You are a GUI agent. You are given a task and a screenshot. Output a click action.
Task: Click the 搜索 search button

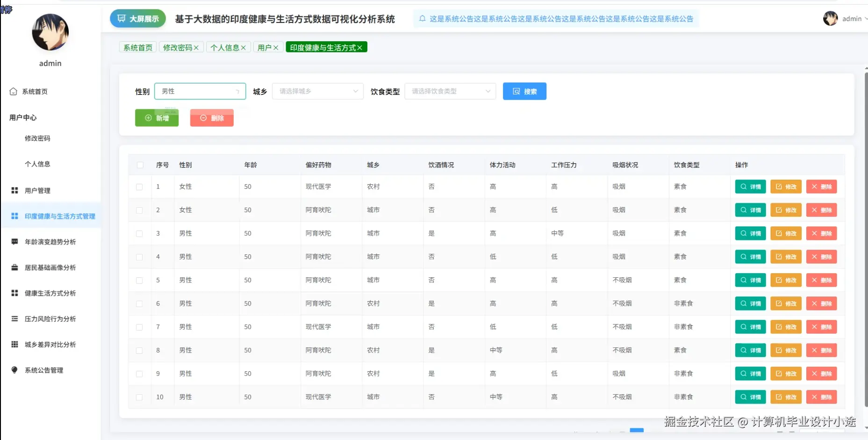[524, 91]
